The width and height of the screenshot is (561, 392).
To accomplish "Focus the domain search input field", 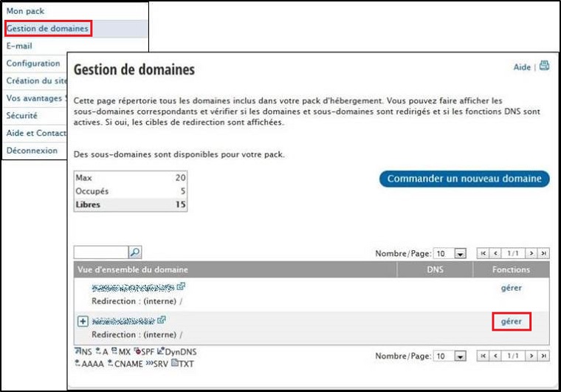I will pyautogui.click(x=101, y=252).
